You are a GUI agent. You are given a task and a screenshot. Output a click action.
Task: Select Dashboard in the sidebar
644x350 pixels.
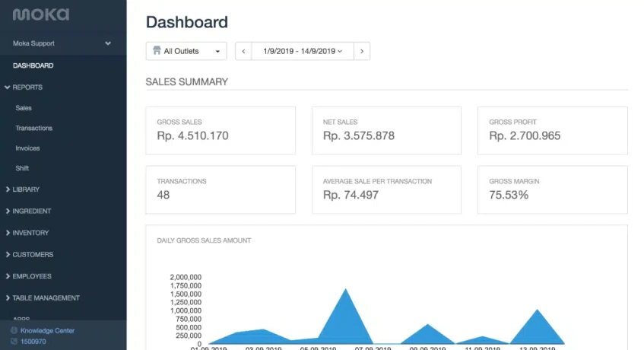click(33, 65)
